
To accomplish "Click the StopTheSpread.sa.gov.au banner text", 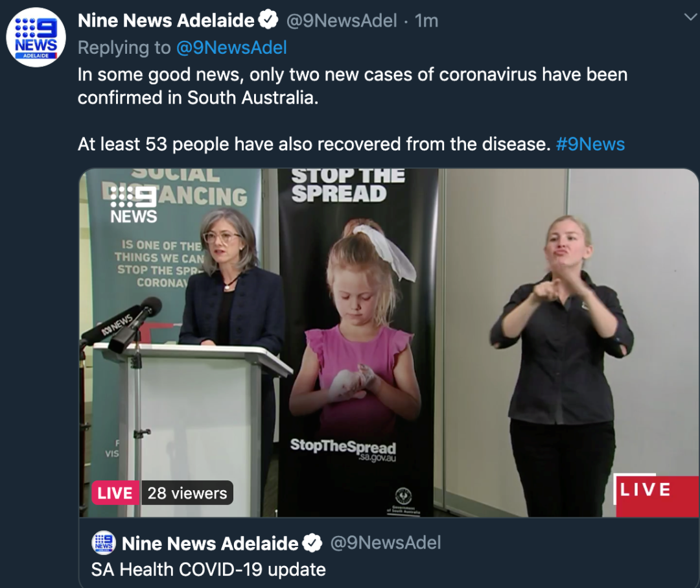I will (343, 449).
